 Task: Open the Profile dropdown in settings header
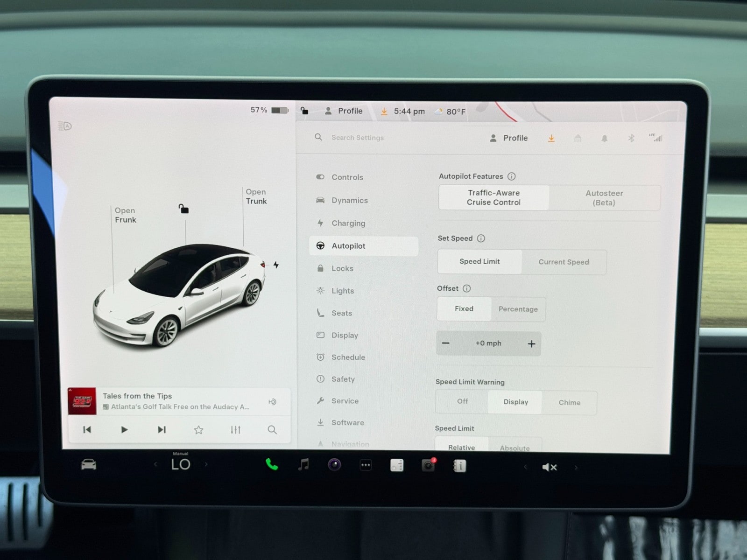click(509, 138)
